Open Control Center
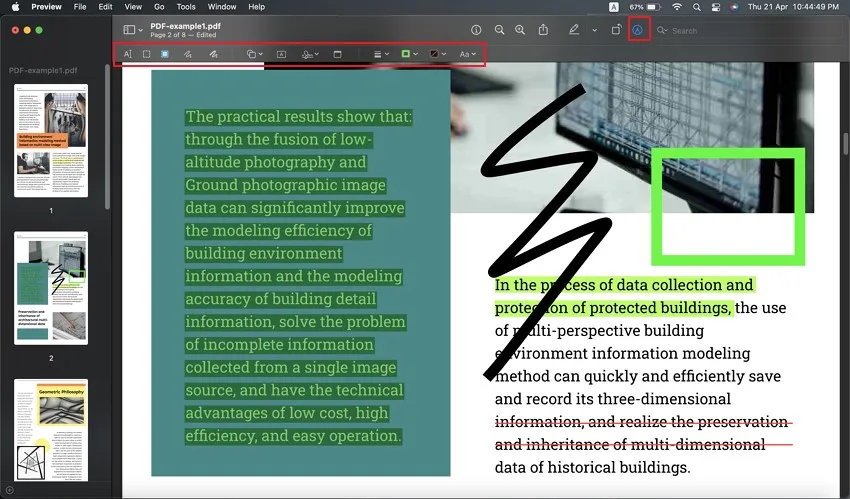Screen dimensions: 850x499 tap(716, 7)
